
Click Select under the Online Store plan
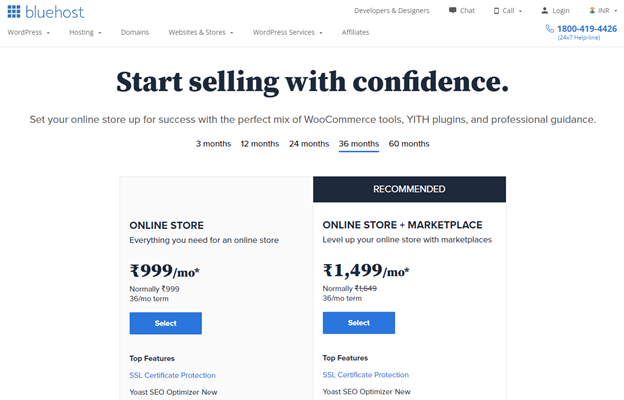(165, 323)
